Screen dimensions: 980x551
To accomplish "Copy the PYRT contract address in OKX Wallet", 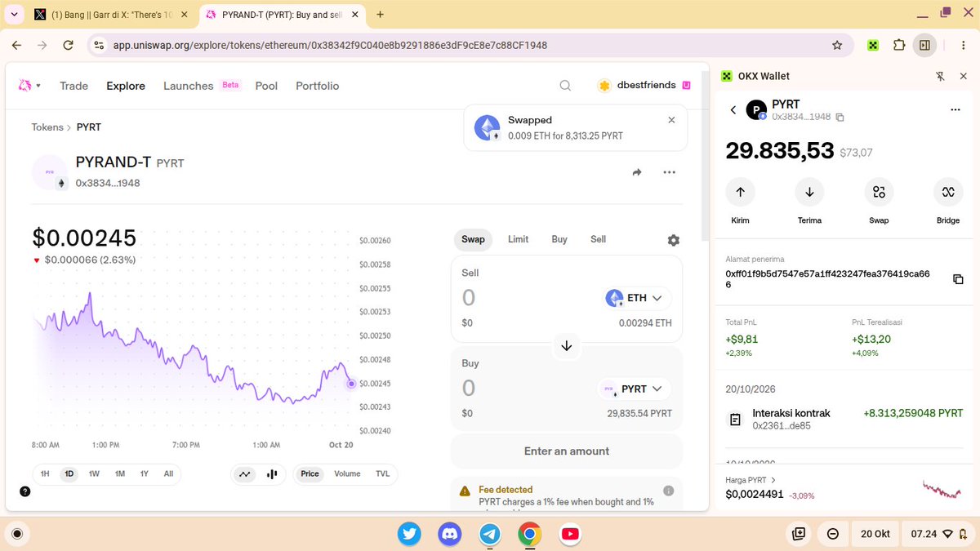I will (x=840, y=118).
